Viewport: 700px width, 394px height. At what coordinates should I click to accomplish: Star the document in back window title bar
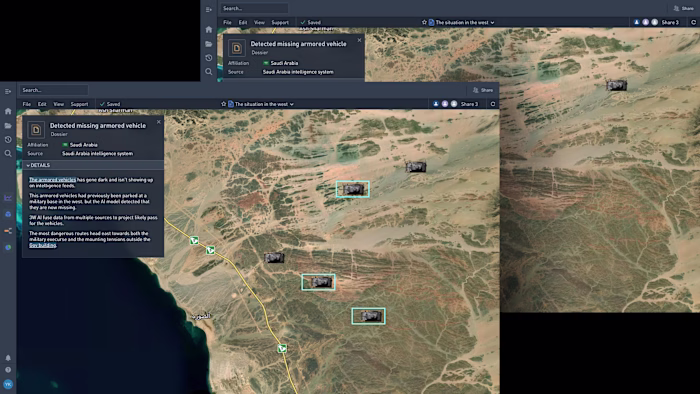click(x=424, y=22)
